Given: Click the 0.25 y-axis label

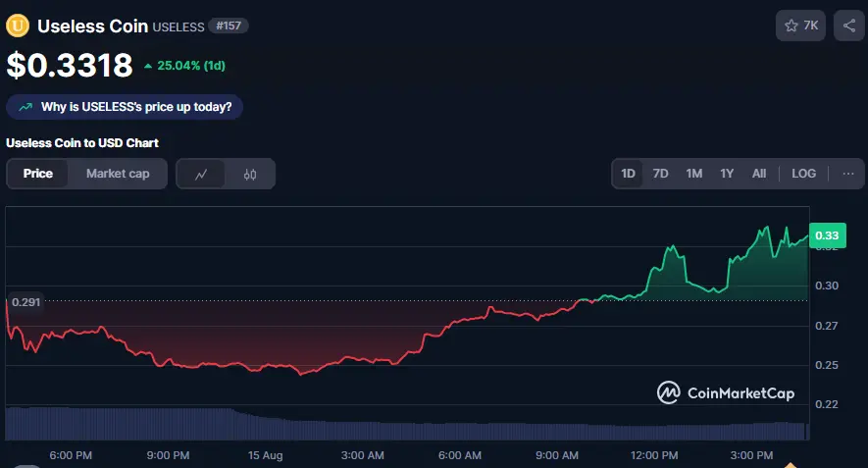Looking at the screenshot, I should point(827,365).
